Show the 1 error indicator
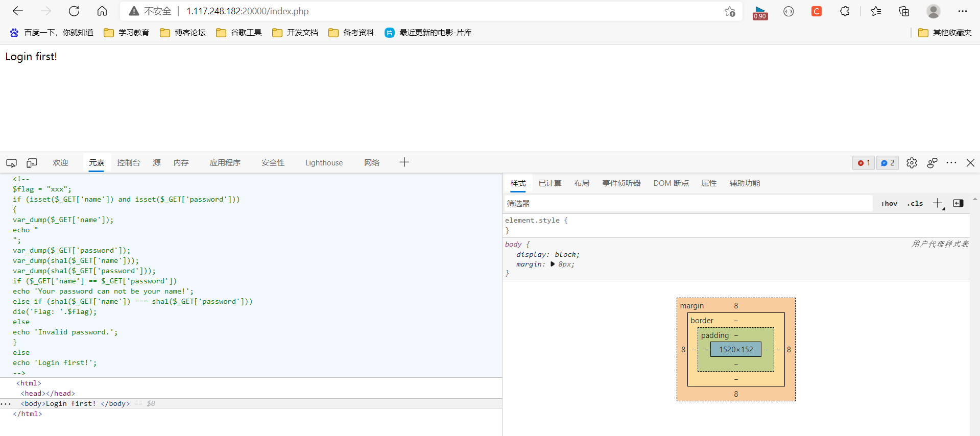Screen dimensions: 980x436 (x=864, y=163)
